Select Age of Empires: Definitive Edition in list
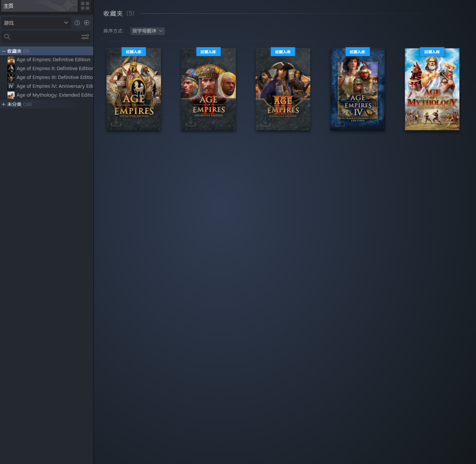The height and width of the screenshot is (464, 476). click(53, 60)
